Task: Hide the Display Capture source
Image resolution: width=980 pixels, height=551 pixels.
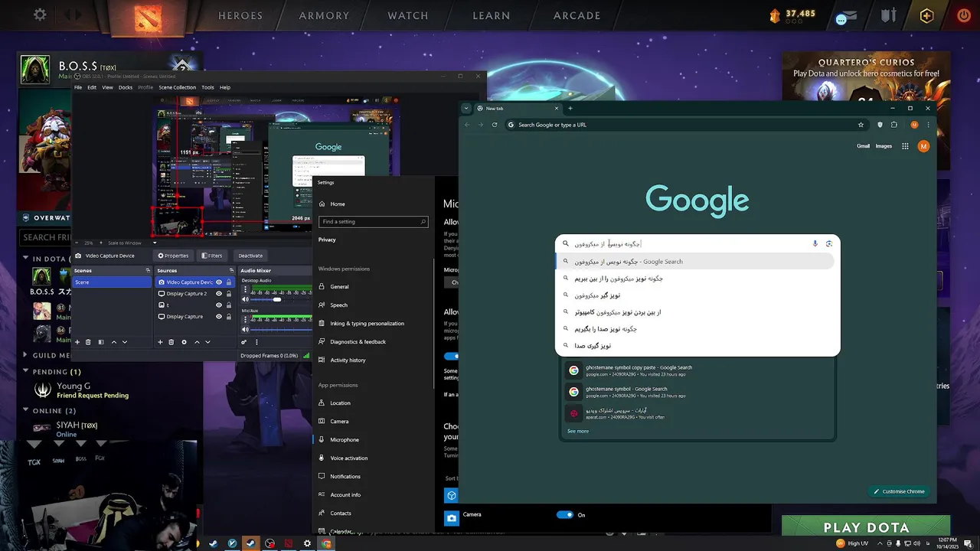Action: pos(219,317)
